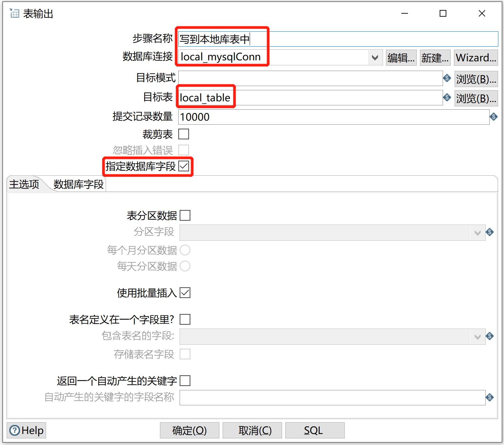The width and height of the screenshot is (504, 445).
Task: Check the 返回一个自动产生的关键字 checkbox
Action: 185,381
